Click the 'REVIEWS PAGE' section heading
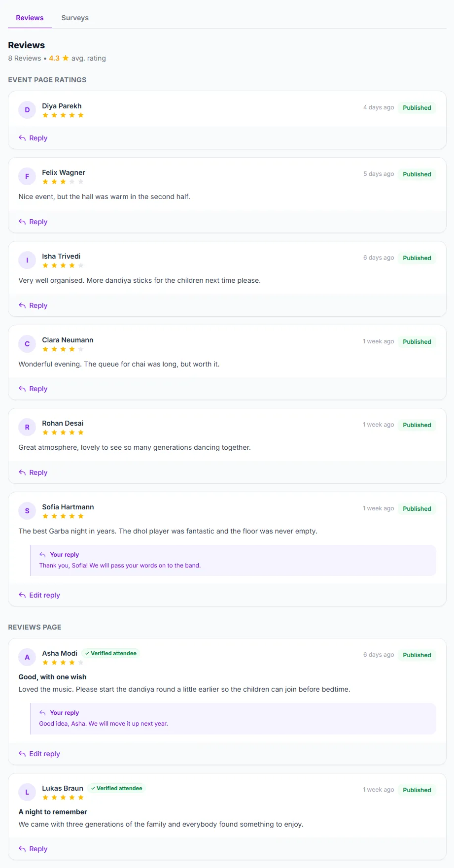 (35, 627)
